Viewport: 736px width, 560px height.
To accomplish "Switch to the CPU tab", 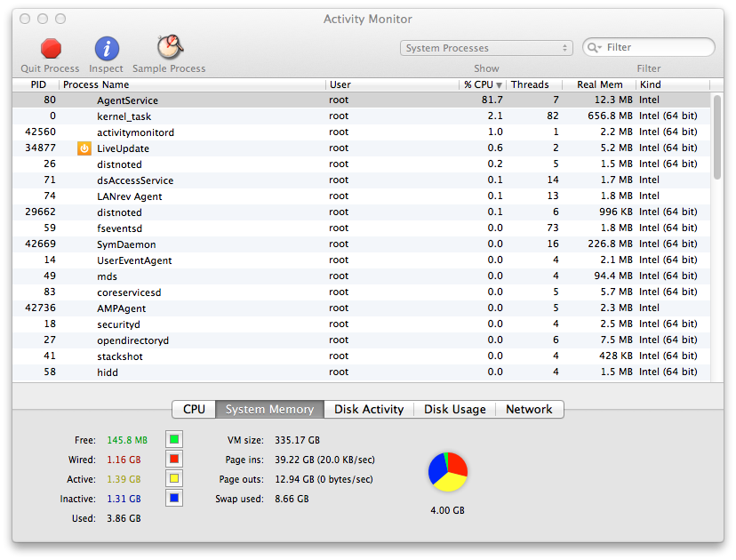I will (x=194, y=409).
